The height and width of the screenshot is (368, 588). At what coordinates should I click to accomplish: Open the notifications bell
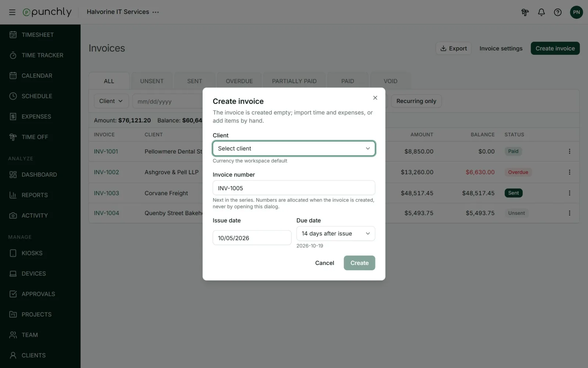541,12
